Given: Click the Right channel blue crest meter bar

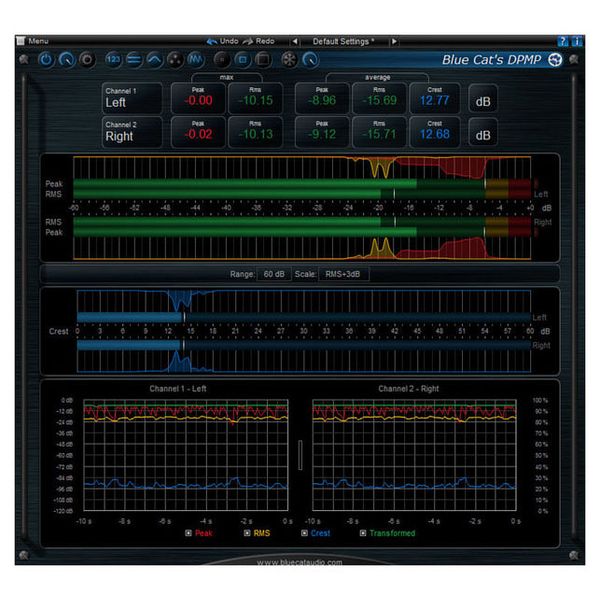Looking at the screenshot, I should (x=304, y=345).
